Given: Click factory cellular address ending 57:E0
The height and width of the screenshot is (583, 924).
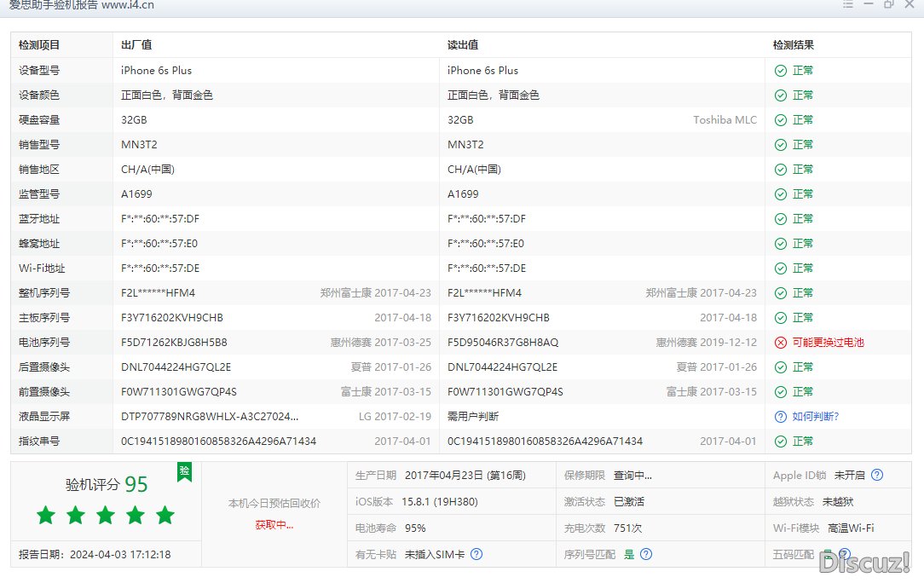Looking at the screenshot, I should pyautogui.click(x=159, y=244).
